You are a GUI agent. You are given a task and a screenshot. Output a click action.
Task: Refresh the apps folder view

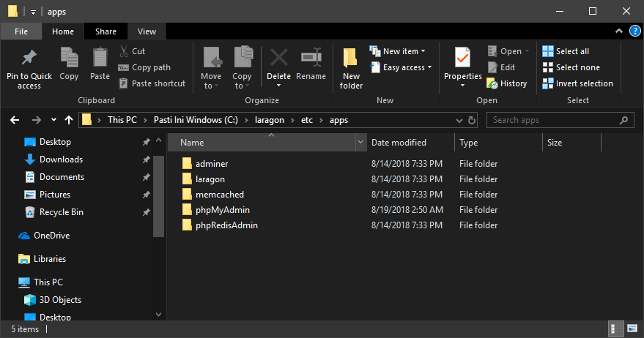tap(472, 120)
